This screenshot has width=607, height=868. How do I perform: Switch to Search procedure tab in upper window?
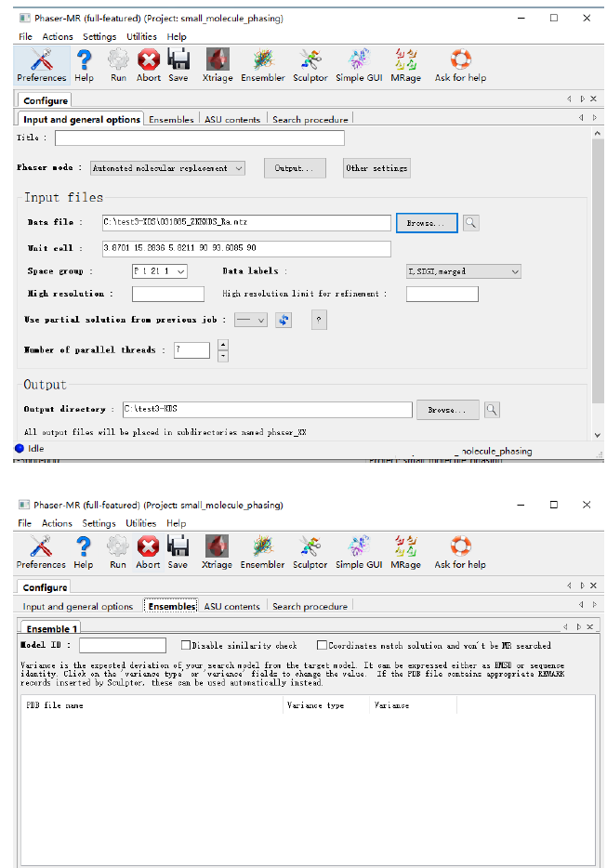coord(310,120)
